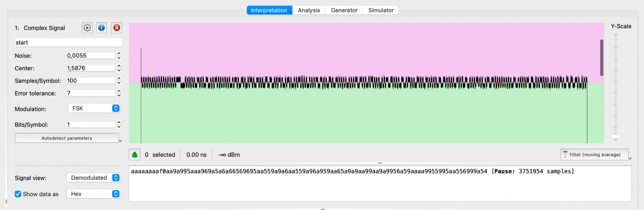Open the Generator tab
This screenshot has width=644, height=210.
[344, 10]
